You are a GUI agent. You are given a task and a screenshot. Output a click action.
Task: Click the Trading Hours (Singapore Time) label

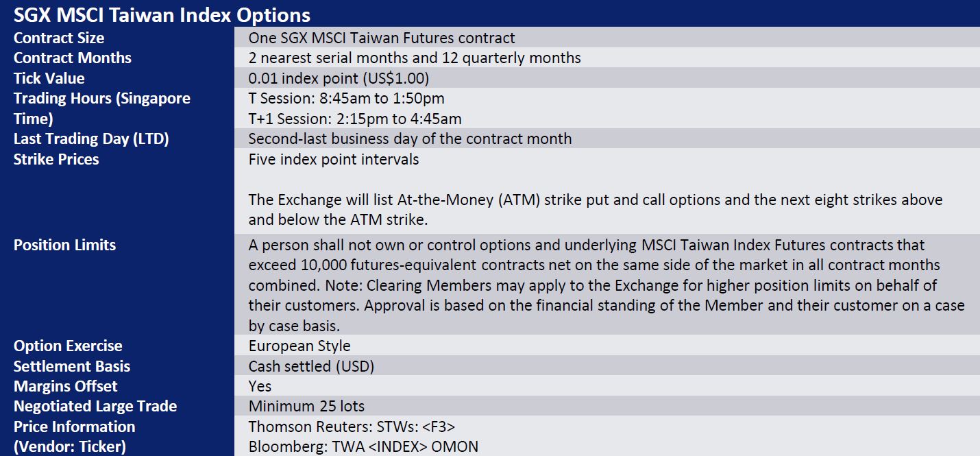pos(102,108)
